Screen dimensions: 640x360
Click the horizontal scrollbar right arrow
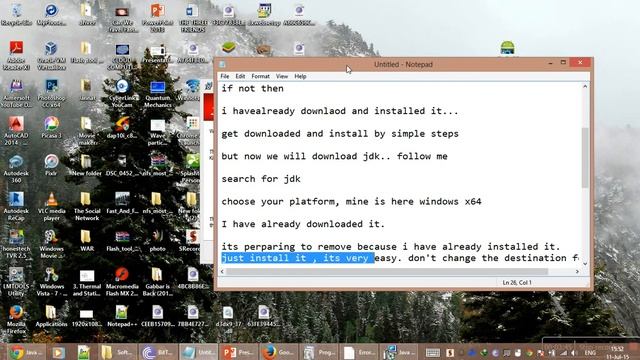pyautogui.click(x=577, y=271)
